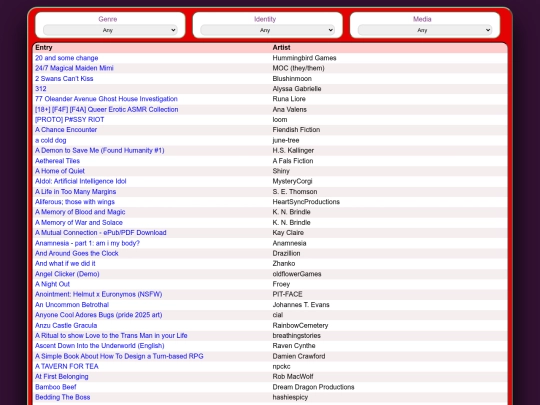Open 'A Chance Encounter' entry
The image size is (540, 405).
click(x=66, y=130)
